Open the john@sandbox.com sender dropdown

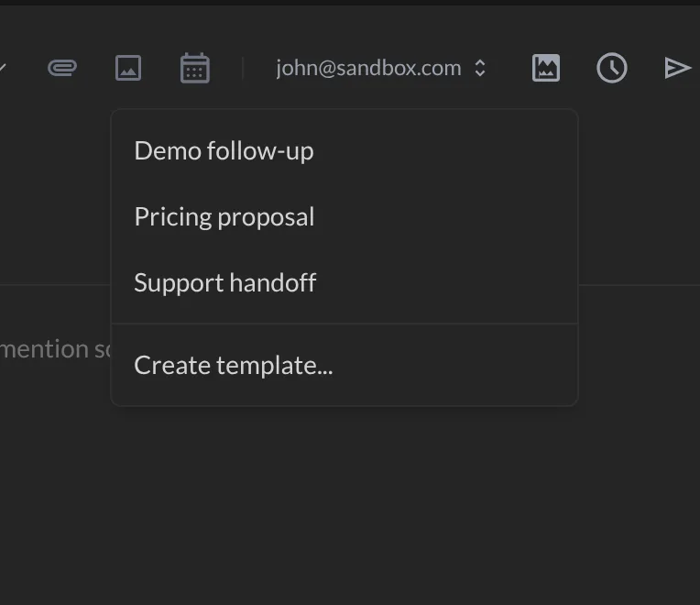(x=380, y=68)
